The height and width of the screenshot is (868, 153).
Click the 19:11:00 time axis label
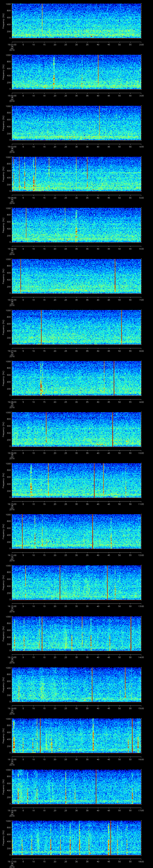point(12,555)
